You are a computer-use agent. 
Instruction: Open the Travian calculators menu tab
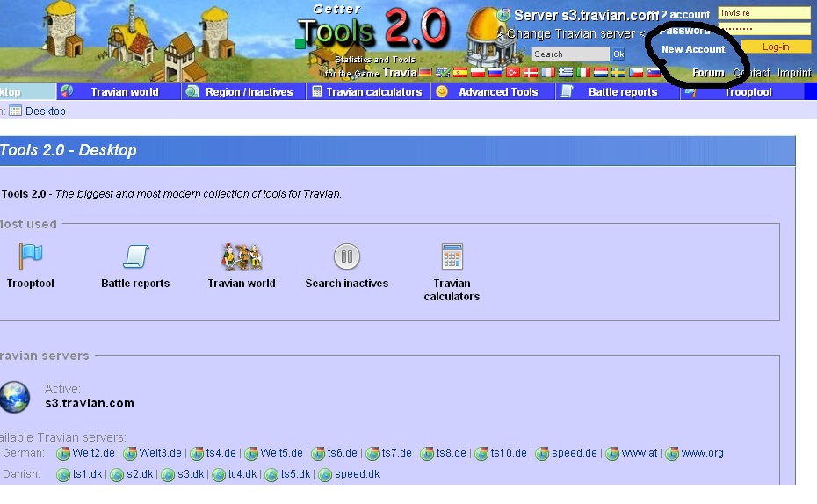pyautogui.click(x=368, y=91)
